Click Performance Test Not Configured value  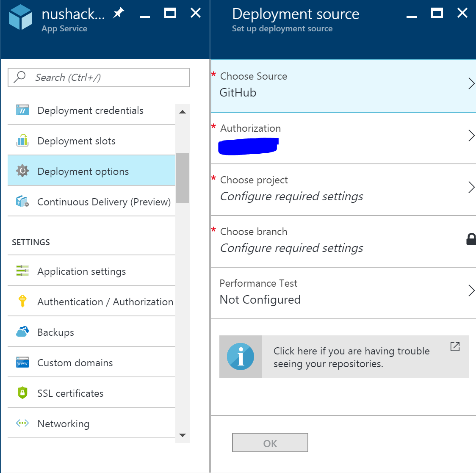(x=260, y=300)
